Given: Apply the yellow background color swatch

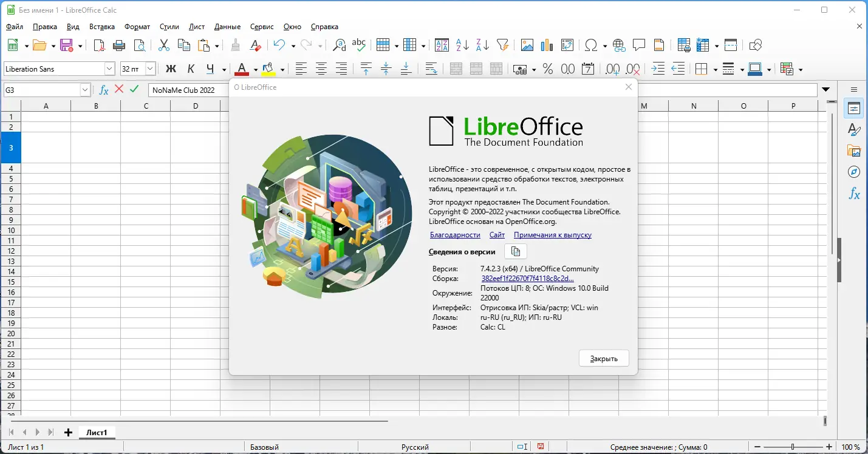Looking at the screenshot, I should (x=268, y=69).
